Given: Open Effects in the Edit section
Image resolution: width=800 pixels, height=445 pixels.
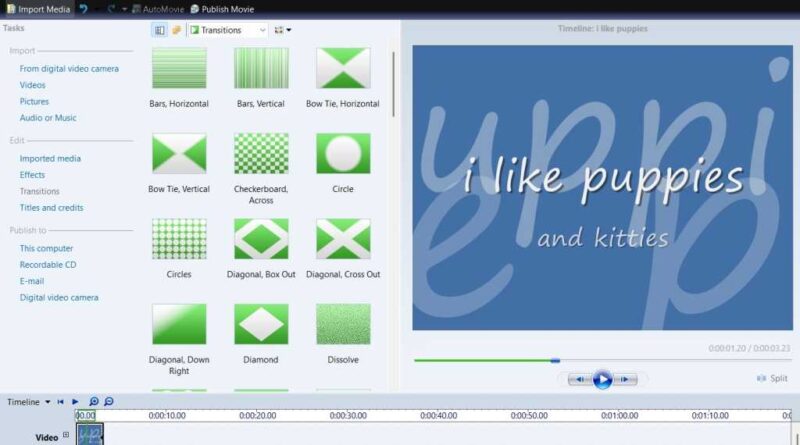Looking at the screenshot, I should click(x=32, y=175).
